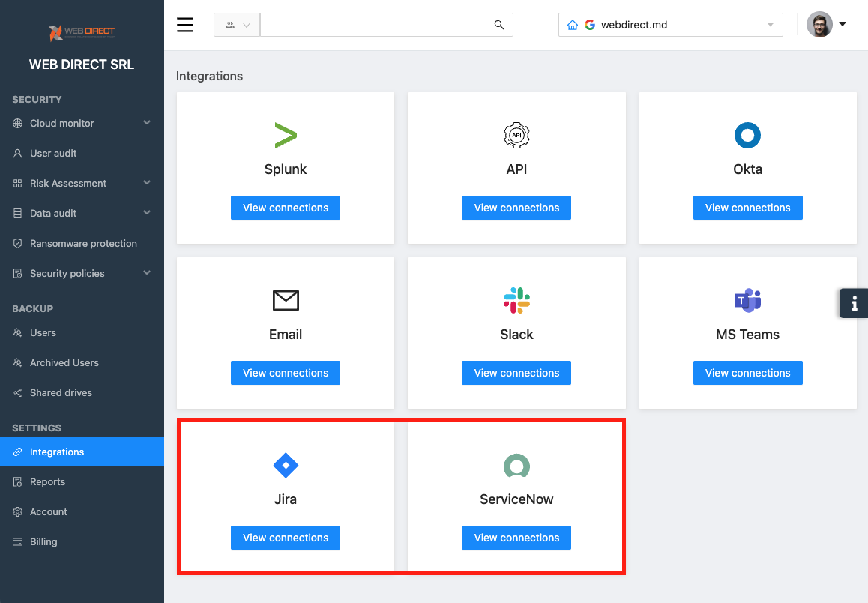Image resolution: width=868 pixels, height=603 pixels.
Task: Expand the Risk Assessment submenu chevron
Action: point(147,182)
